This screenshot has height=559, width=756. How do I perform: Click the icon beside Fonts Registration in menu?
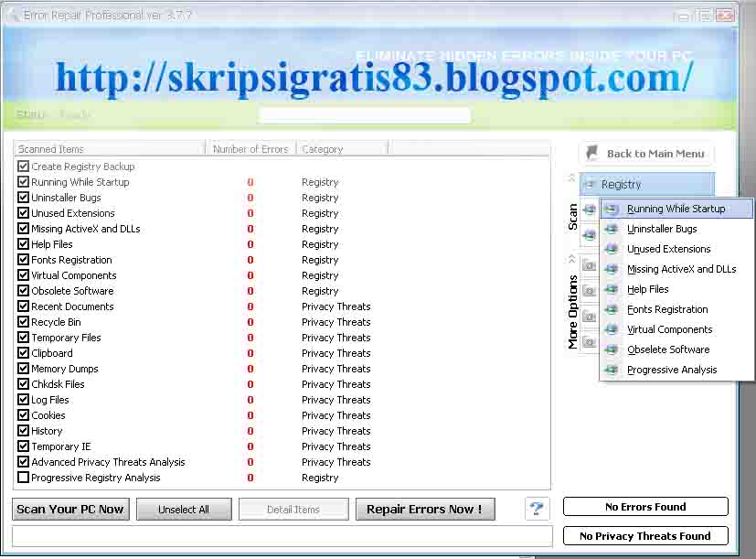pyautogui.click(x=612, y=309)
